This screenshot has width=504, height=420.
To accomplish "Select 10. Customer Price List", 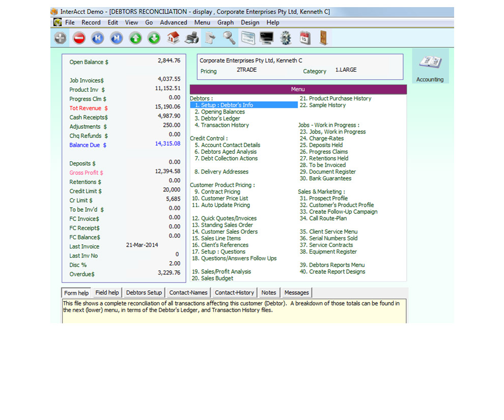I will coord(220,199).
